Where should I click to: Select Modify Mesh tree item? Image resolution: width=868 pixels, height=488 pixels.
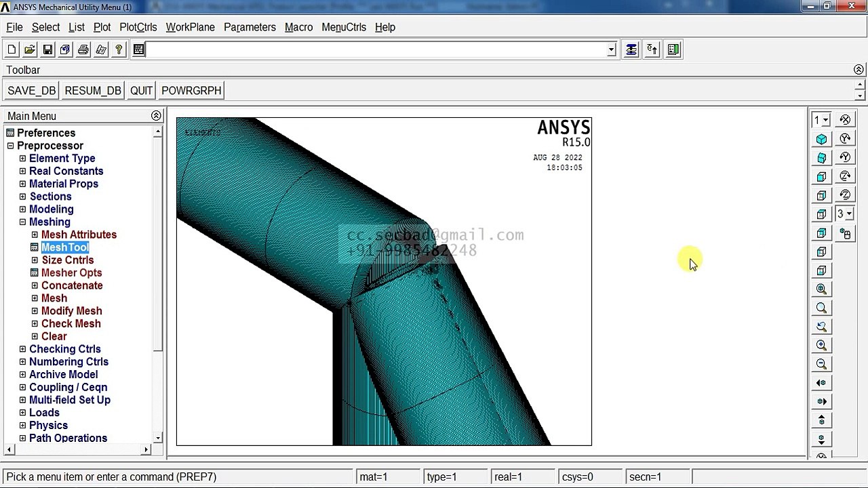[x=71, y=311]
